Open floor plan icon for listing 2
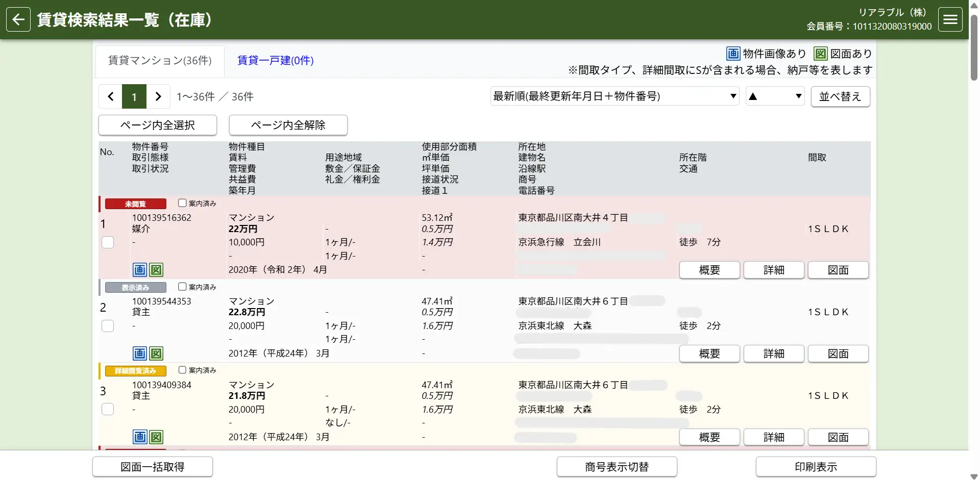The width and height of the screenshot is (980, 481). (x=156, y=353)
